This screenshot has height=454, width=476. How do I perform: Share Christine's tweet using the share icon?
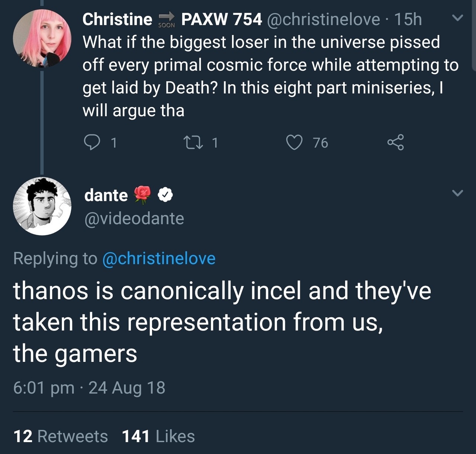(x=395, y=142)
